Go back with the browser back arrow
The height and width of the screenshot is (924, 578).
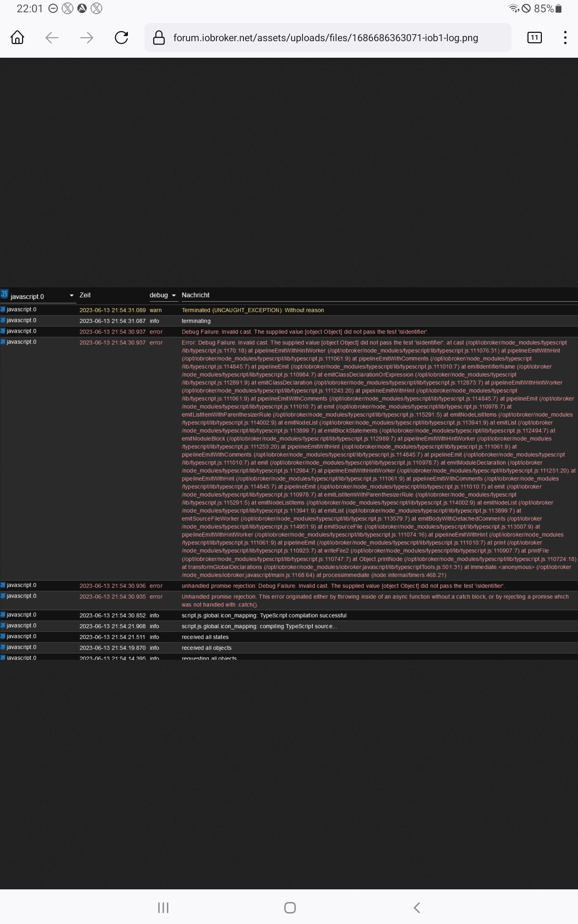tap(52, 38)
